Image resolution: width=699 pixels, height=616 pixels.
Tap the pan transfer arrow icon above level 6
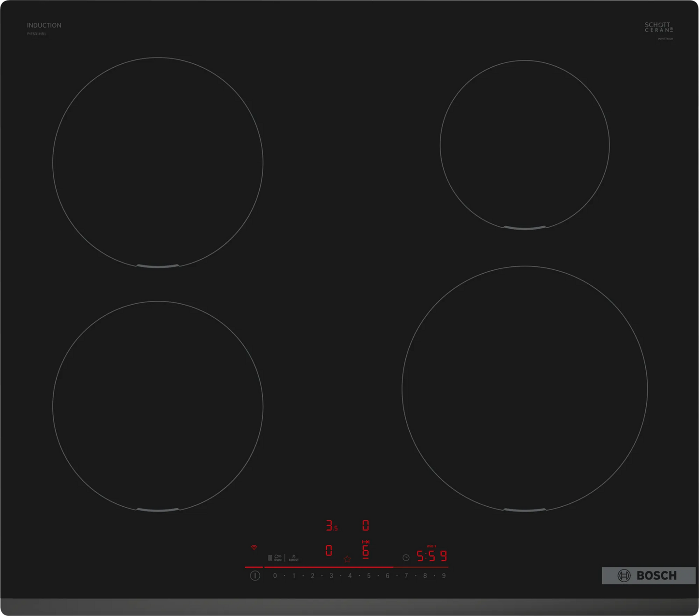(366, 542)
